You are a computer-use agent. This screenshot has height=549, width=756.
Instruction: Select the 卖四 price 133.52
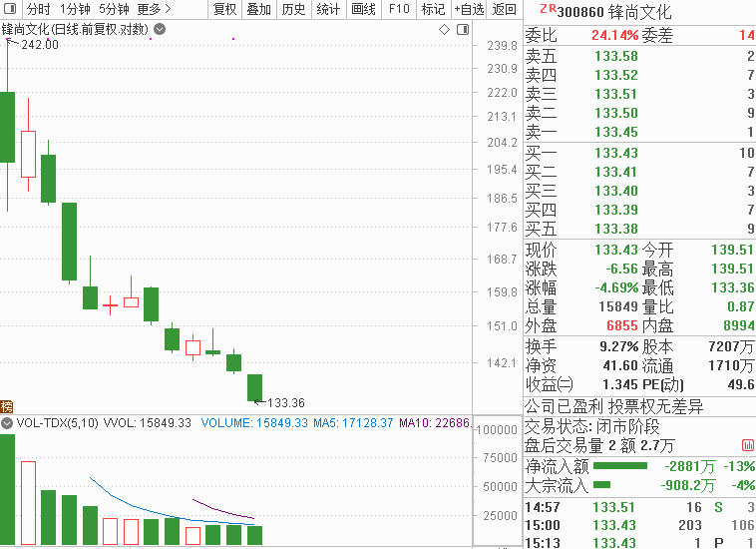click(x=616, y=75)
